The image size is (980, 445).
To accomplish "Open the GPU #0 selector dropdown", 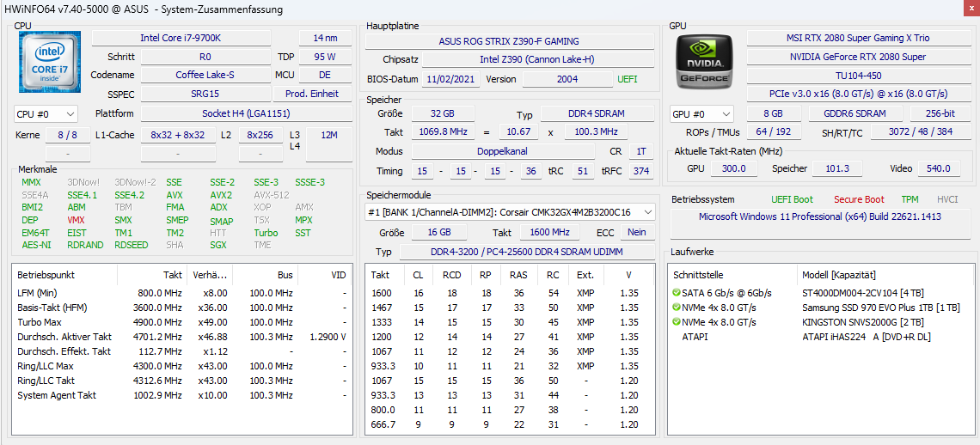I will pyautogui.click(x=701, y=114).
